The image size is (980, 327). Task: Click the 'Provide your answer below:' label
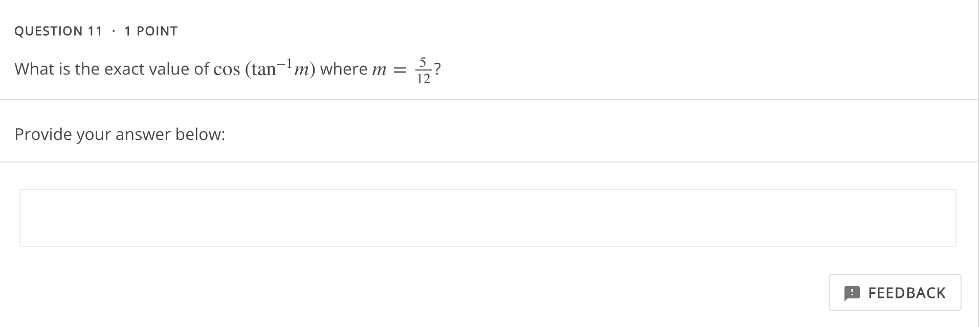pos(119,134)
